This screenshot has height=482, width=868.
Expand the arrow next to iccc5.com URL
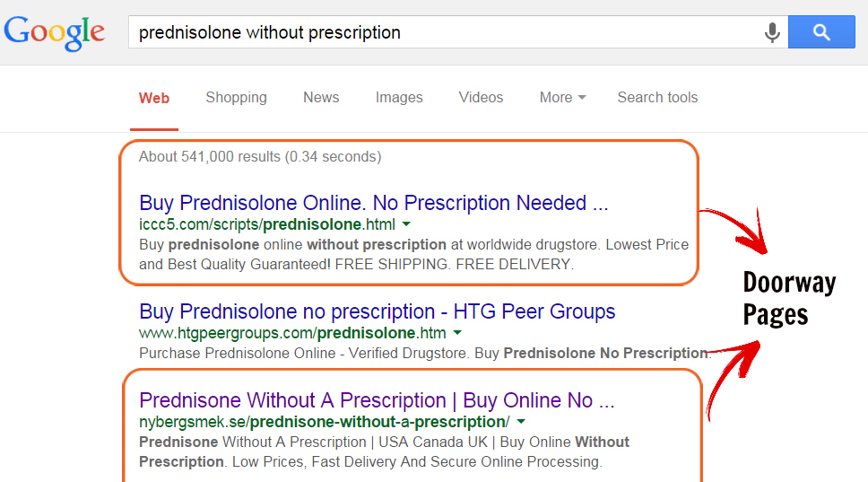click(406, 223)
